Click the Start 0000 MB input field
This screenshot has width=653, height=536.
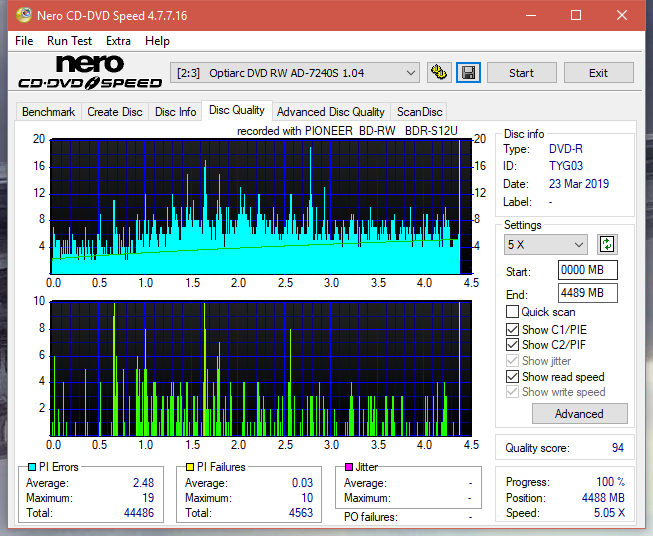(588, 270)
